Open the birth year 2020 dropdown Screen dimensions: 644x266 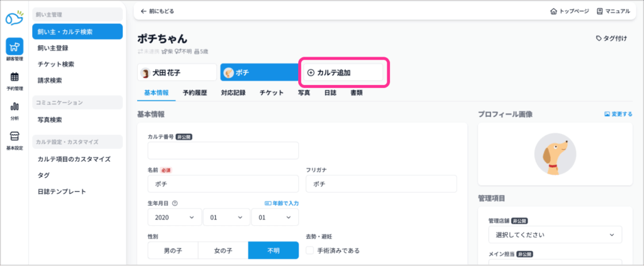174,217
